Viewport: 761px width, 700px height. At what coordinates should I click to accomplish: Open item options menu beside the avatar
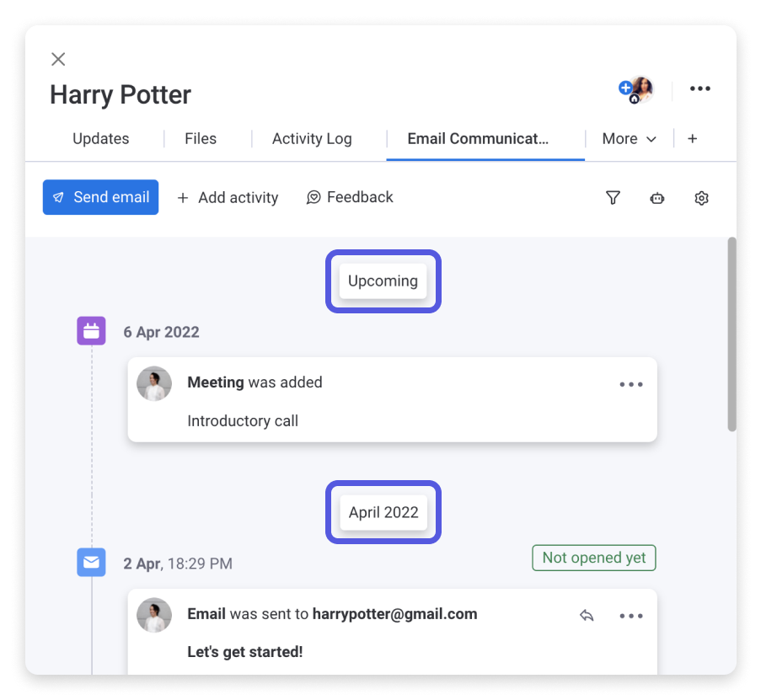point(699,88)
